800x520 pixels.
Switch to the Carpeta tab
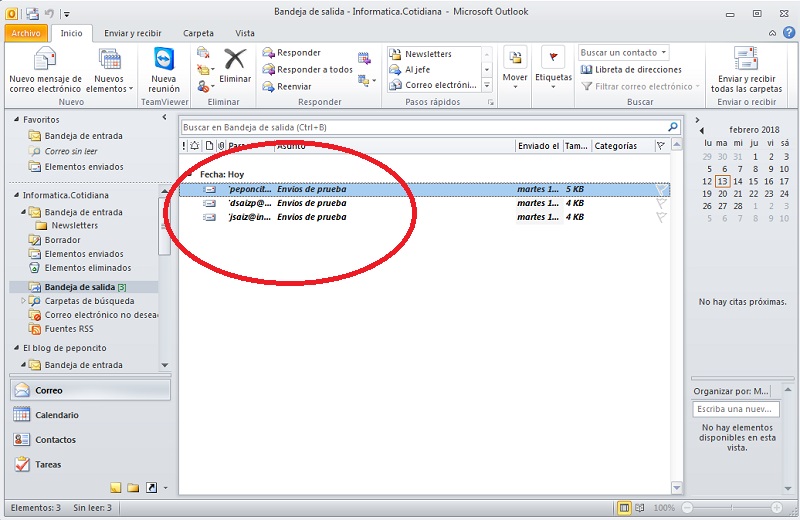tap(198, 33)
